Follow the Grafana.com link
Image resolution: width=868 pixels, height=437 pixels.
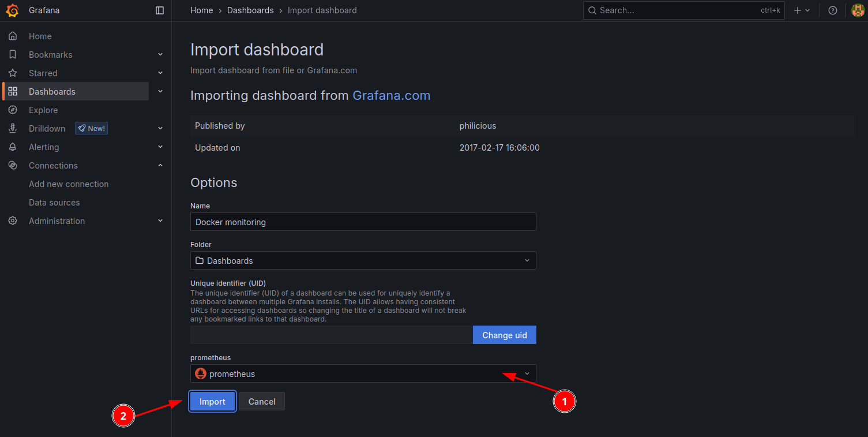pos(391,96)
